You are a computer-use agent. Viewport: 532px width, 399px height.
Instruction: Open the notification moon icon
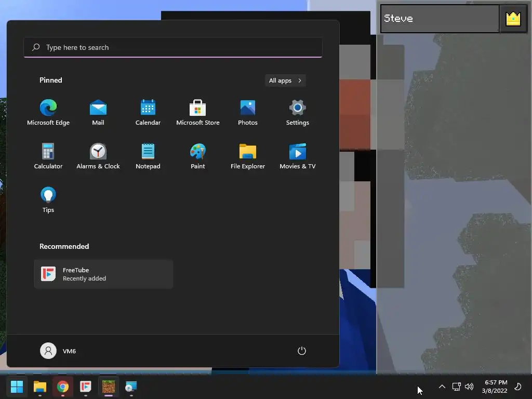point(518,387)
